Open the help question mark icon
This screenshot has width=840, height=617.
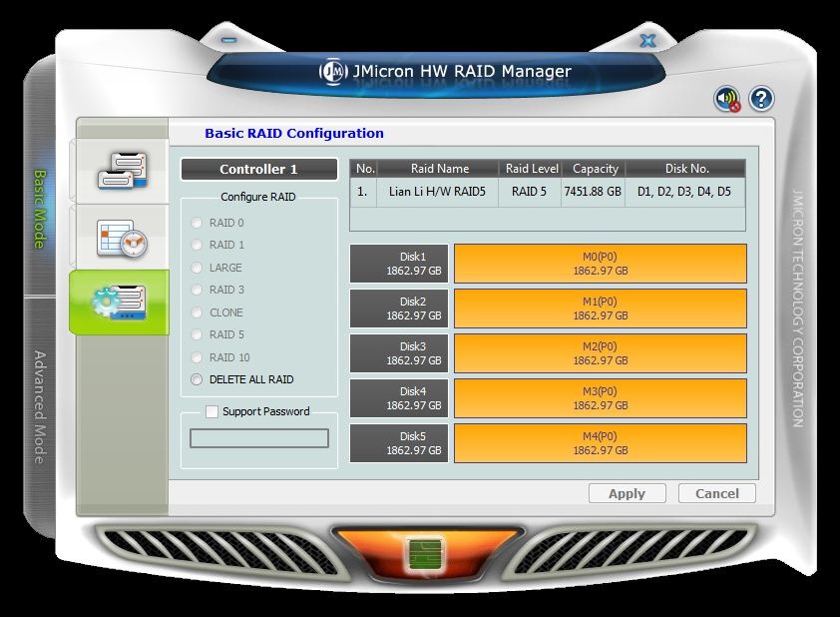[761, 99]
